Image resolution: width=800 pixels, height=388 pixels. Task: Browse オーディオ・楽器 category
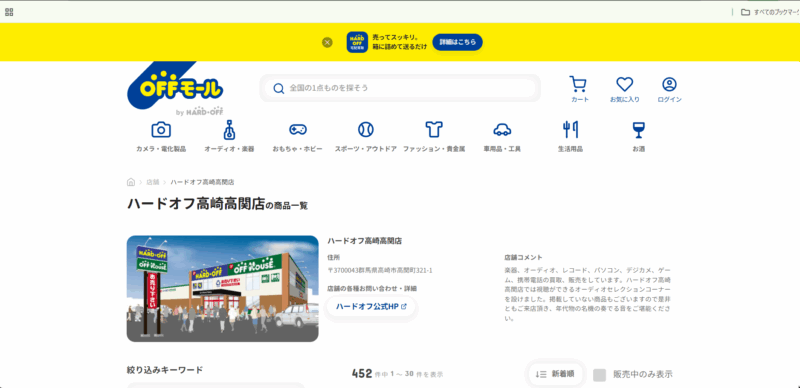(229, 137)
